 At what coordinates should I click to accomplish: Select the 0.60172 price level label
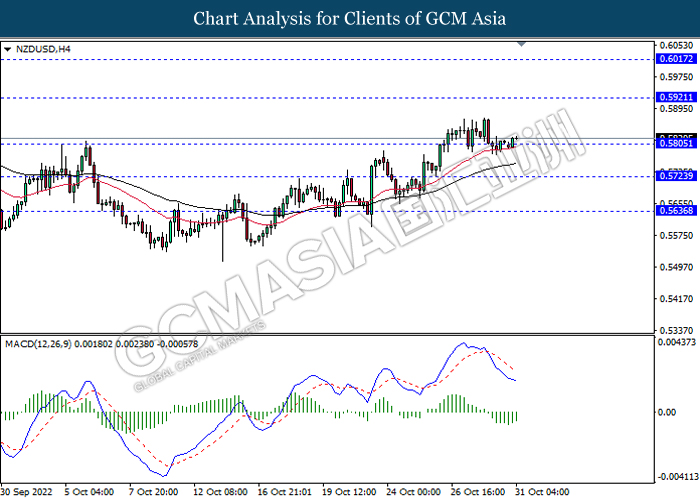coord(676,59)
